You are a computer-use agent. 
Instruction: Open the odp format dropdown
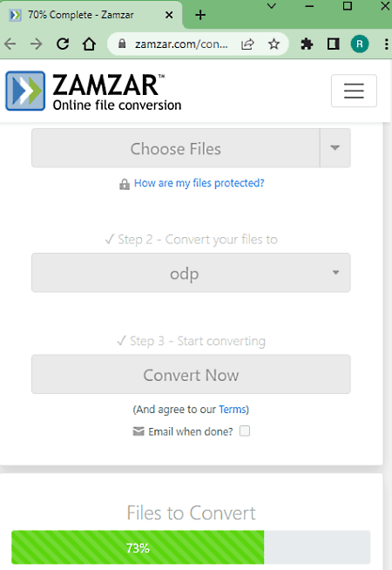(191, 273)
